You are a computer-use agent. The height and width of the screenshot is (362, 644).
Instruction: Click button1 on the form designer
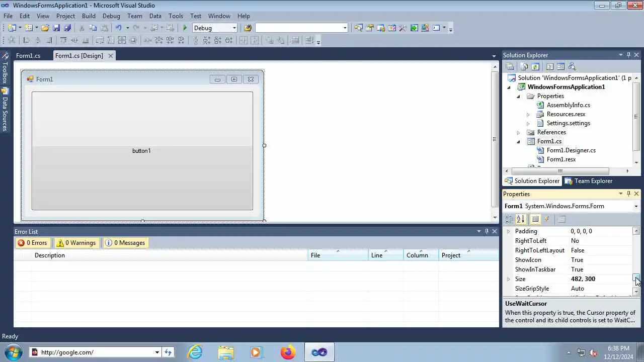coord(142,151)
